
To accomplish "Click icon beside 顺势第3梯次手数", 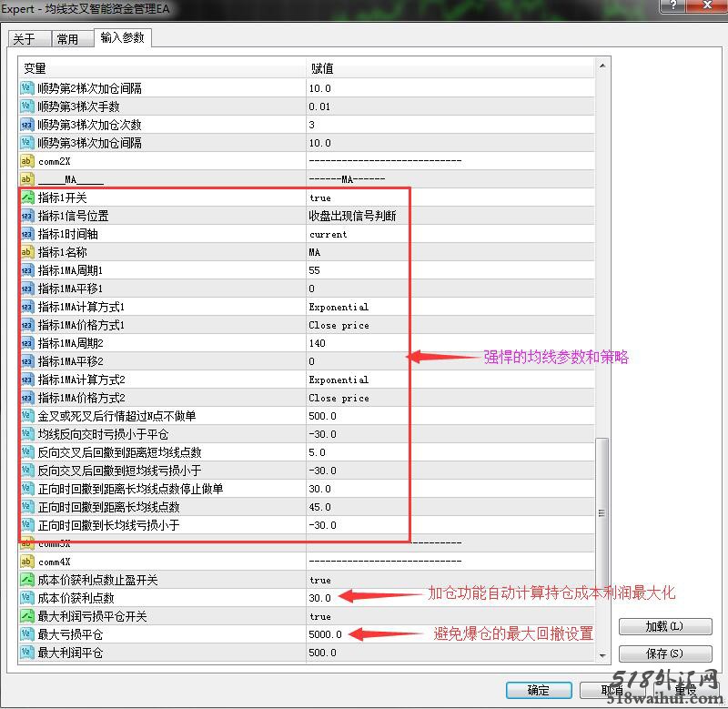I will 26,106.
